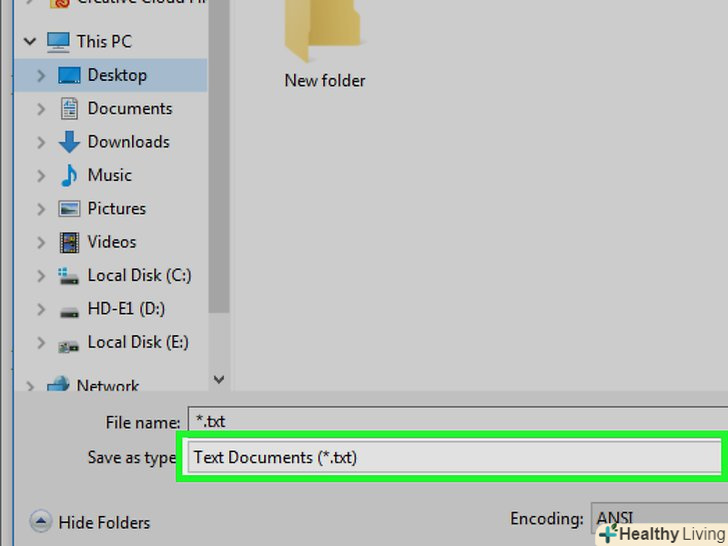Click the Local Disk (C:) drive icon
728x546 pixels.
pyautogui.click(x=68, y=276)
